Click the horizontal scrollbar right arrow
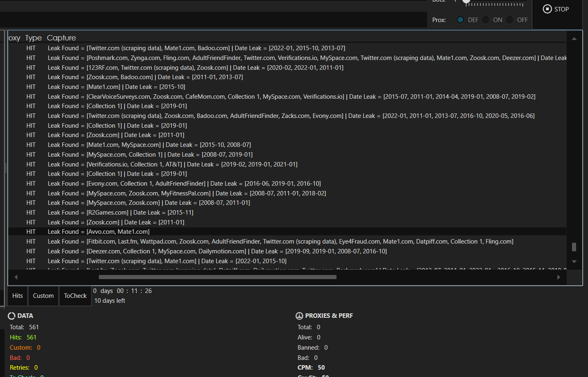This screenshot has width=588, height=377. [559, 277]
